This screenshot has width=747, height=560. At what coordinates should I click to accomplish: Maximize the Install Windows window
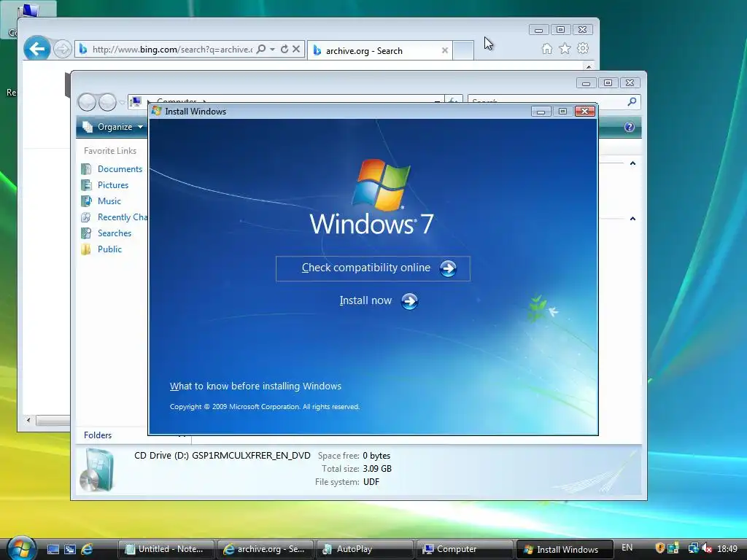(x=562, y=111)
